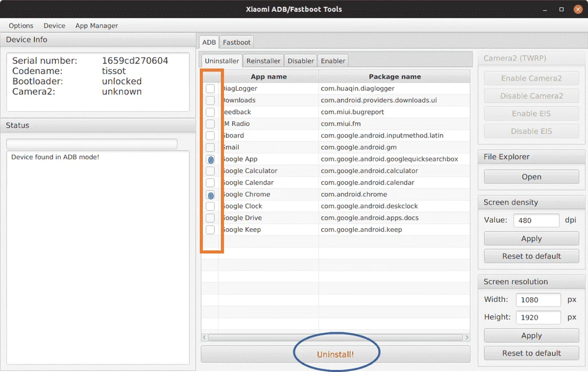Select com.google.android.calendar cell

[x=394, y=182]
